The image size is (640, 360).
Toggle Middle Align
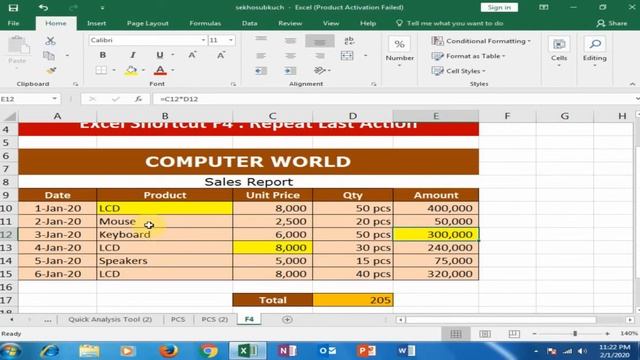(290, 40)
